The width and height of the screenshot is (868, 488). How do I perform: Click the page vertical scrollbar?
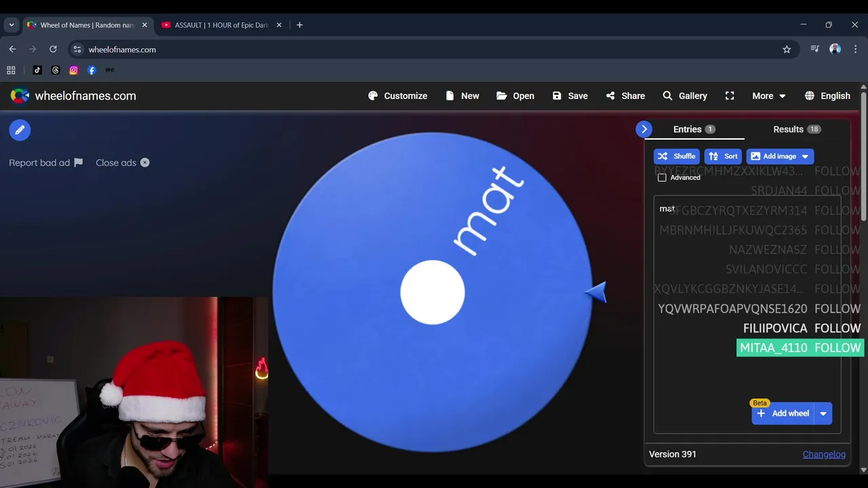(863, 156)
